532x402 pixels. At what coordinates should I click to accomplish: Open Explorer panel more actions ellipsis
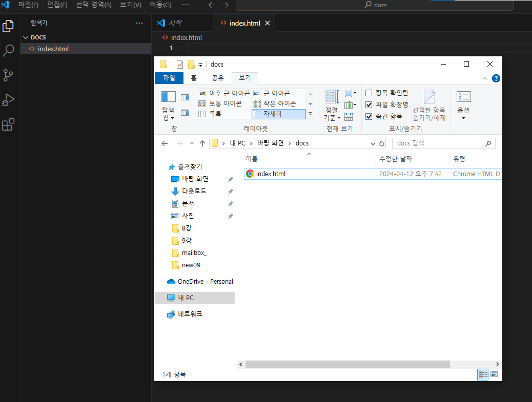click(139, 23)
